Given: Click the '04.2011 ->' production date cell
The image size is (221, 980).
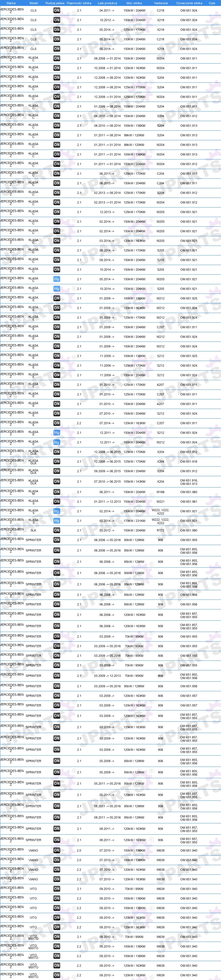Looking at the screenshot, I should pos(107,11).
